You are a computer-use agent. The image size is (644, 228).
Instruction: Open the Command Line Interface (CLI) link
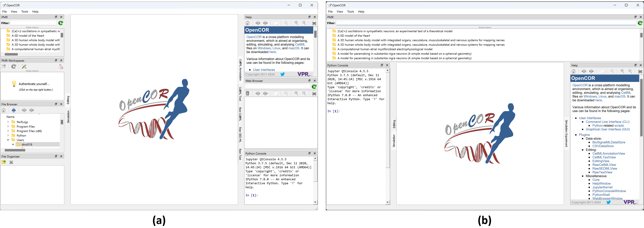607,122
